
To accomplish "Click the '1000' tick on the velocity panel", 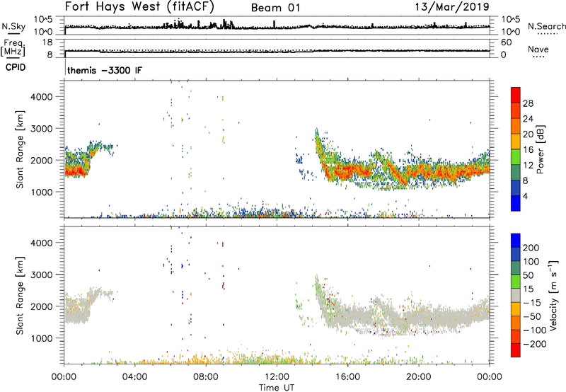I will (42, 338).
